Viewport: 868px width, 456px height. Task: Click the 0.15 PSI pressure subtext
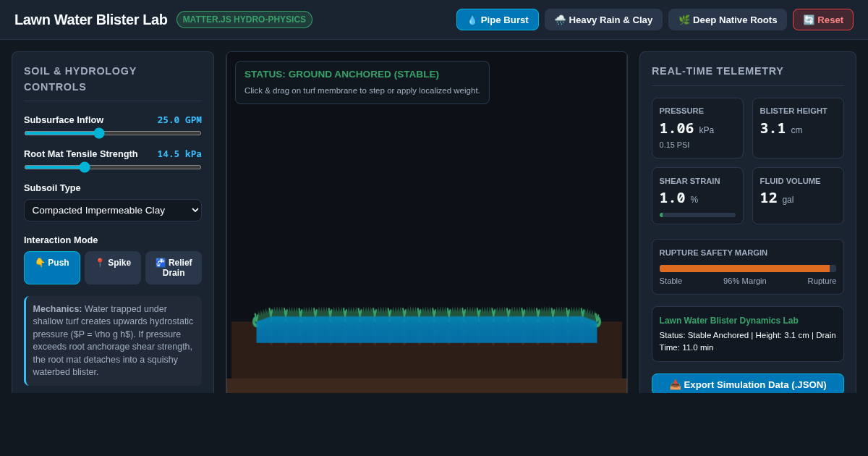tap(674, 145)
